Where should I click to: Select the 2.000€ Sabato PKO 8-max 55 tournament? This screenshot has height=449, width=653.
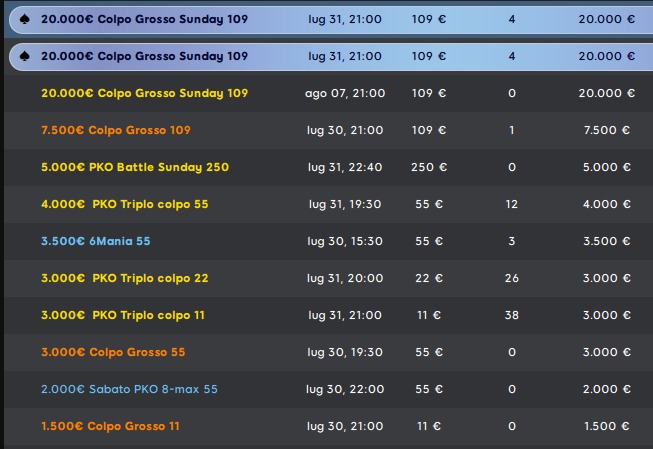pyautogui.click(x=329, y=389)
